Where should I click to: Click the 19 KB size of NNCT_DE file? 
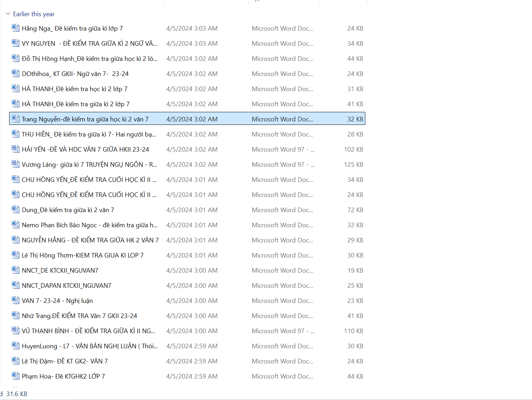coord(355,271)
